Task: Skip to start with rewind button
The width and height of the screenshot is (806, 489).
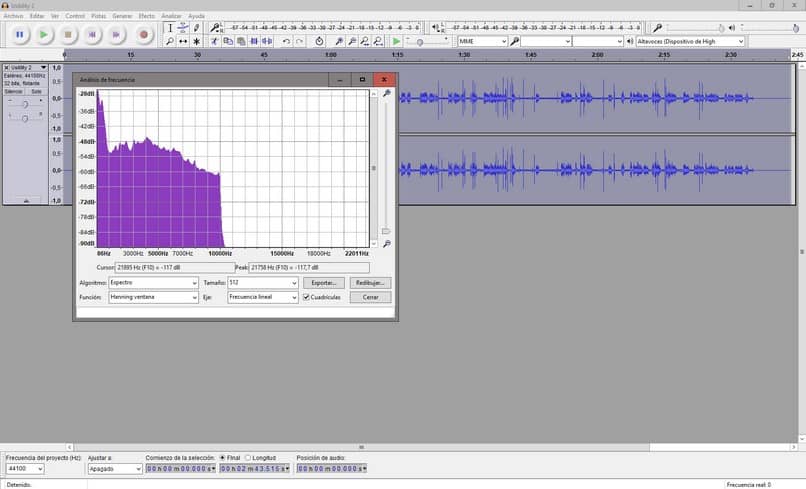Action: point(93,35)
